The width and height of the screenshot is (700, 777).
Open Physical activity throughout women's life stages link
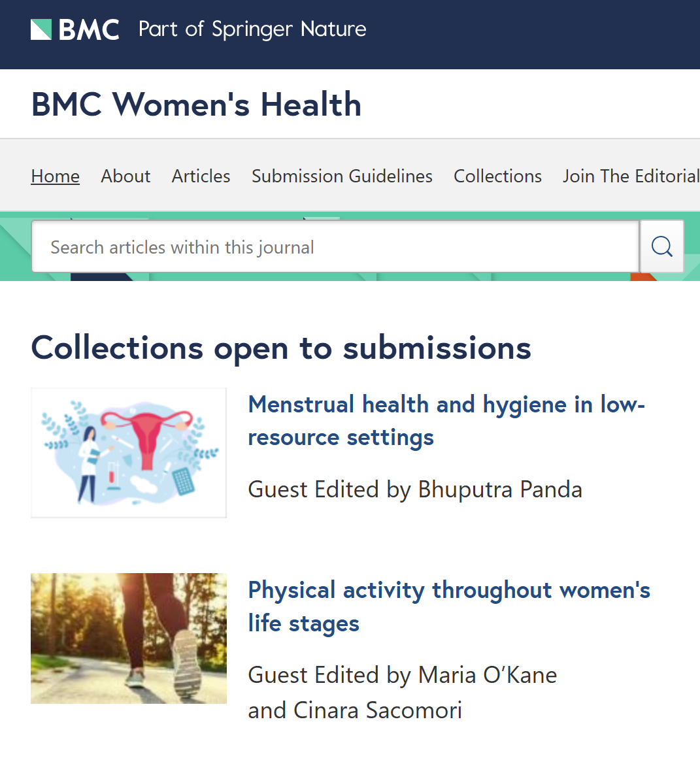tap(448, 606)
